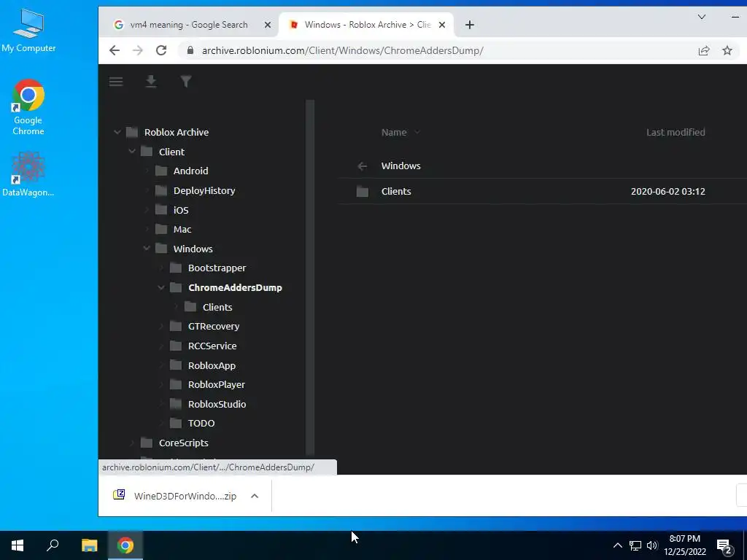
Task: Click the taskbar search magnifier
Action: [x=53, y=545]
